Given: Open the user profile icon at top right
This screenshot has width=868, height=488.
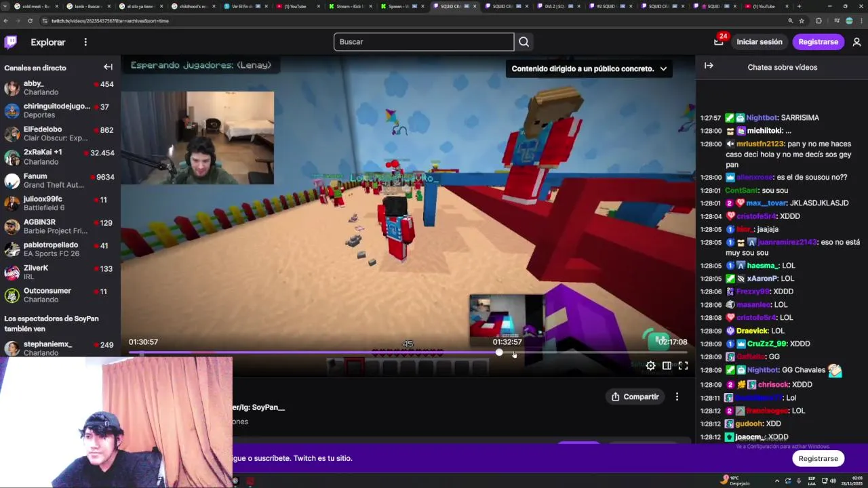Looking at the screenshot, I should [856, 42].
